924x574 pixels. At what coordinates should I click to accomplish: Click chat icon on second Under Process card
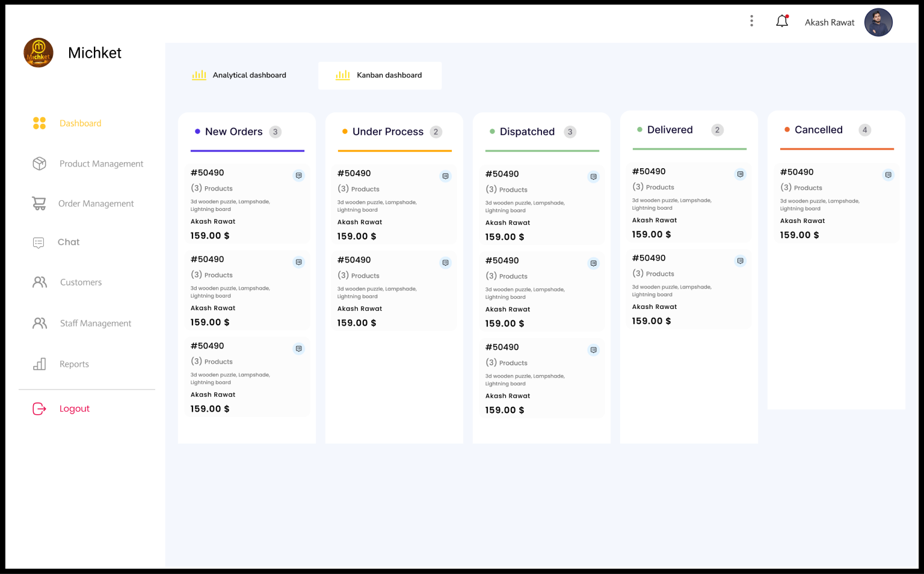(445, 263)
